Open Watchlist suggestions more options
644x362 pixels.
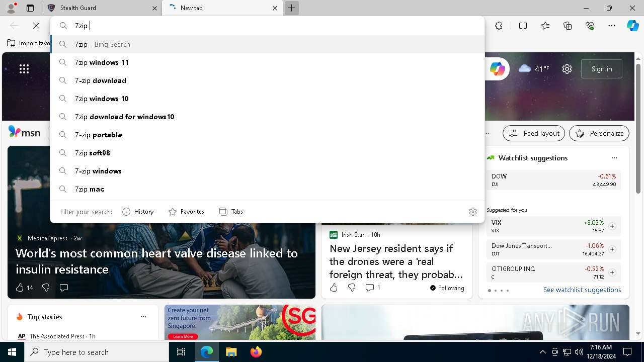point(614,158)
